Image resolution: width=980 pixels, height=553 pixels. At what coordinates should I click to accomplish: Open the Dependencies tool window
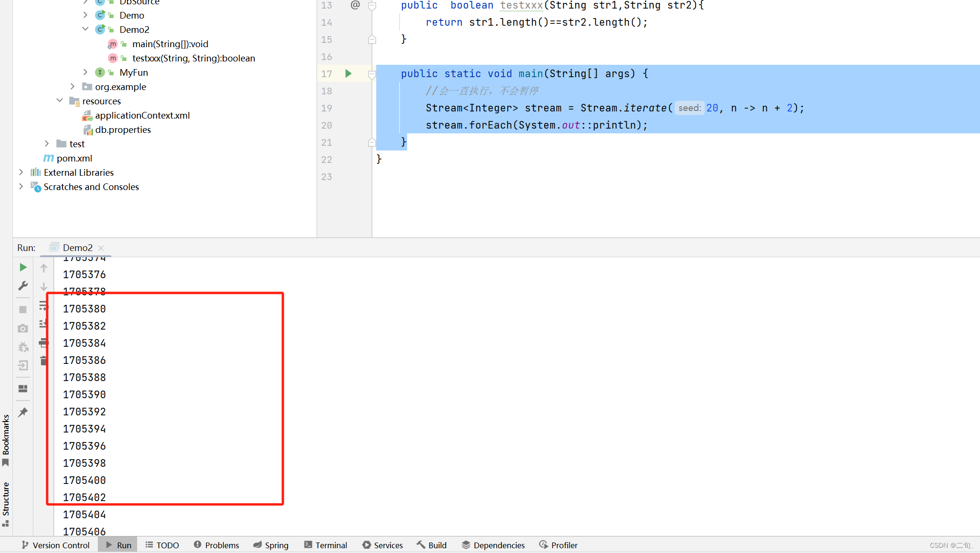pos(493,545)
